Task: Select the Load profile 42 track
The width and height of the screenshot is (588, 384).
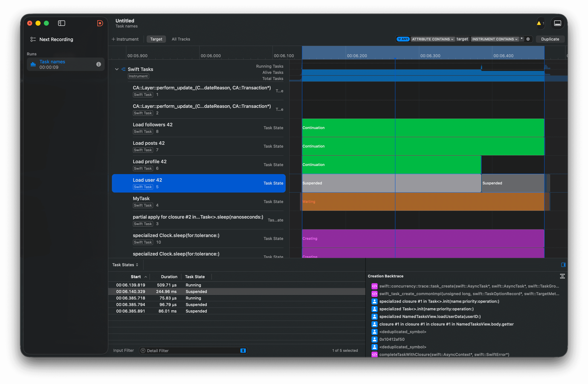Action: pos(199,165)
